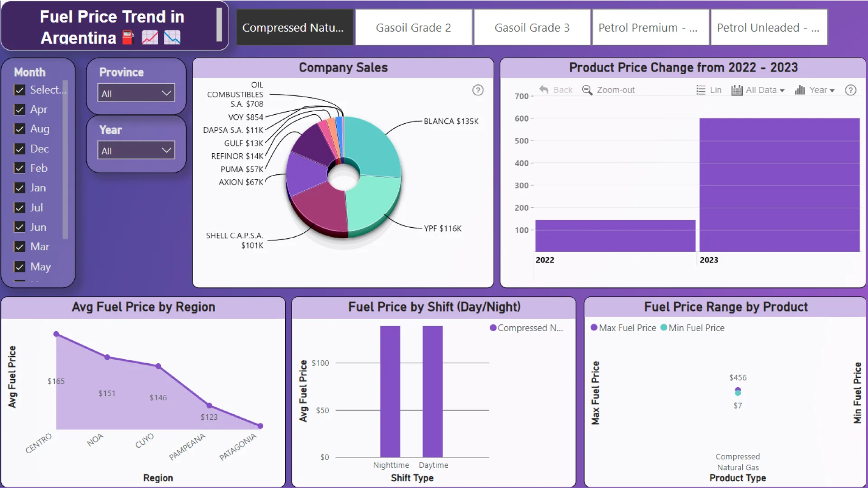Click the GULF $13K label
This screenshot has width=868, height=488.
pos(244,143)
